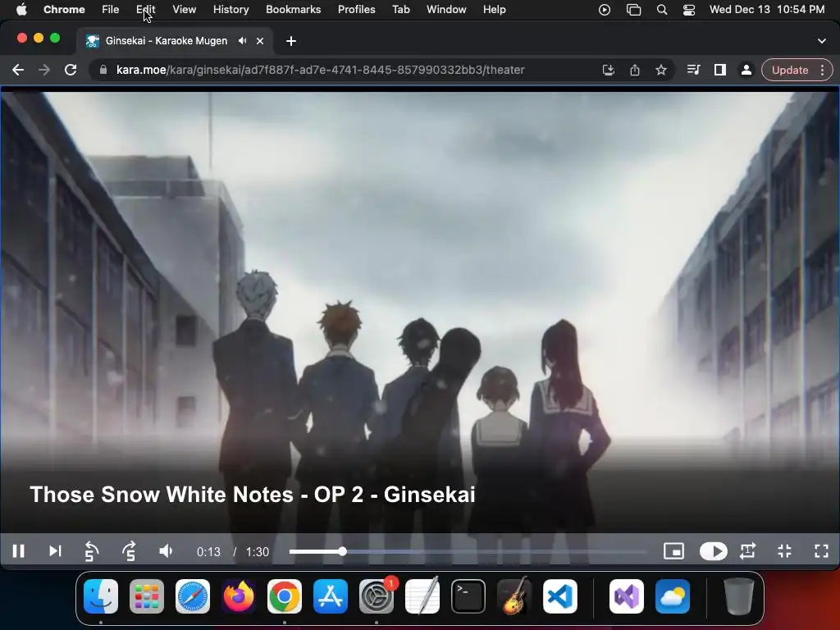Open the View menu

pos(185,9)
